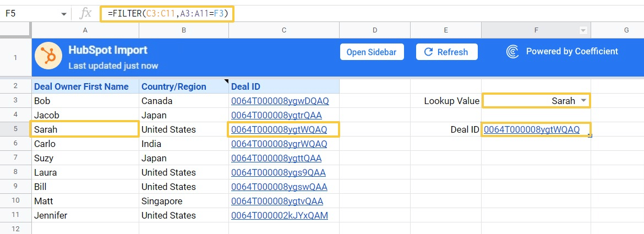Select the cell containing Suzy
Image resolution: width=644 pixels, height=234 pixels.
point(85,158)
